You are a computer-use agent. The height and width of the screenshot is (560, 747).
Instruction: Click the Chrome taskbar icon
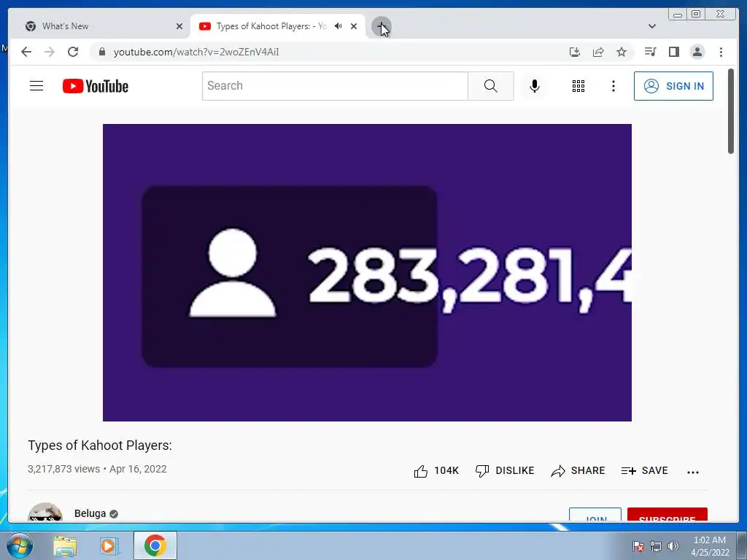pyautogui.click(x=155, y=545)
